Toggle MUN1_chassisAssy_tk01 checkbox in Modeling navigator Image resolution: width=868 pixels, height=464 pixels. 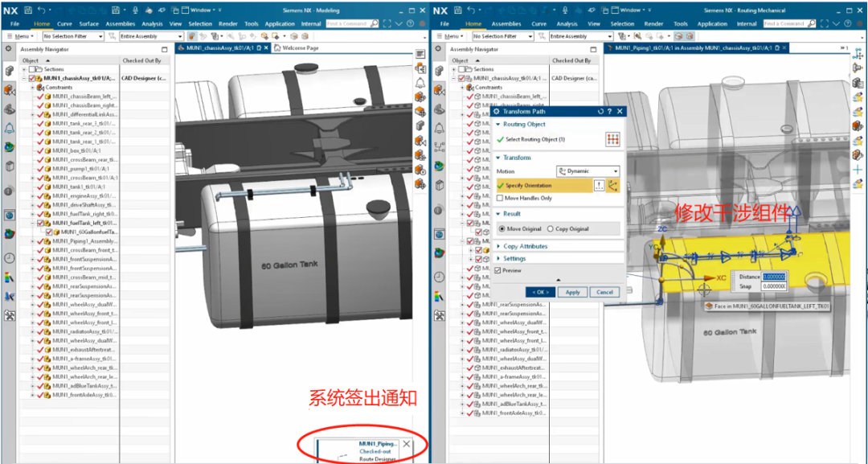[x=32, y=79]
